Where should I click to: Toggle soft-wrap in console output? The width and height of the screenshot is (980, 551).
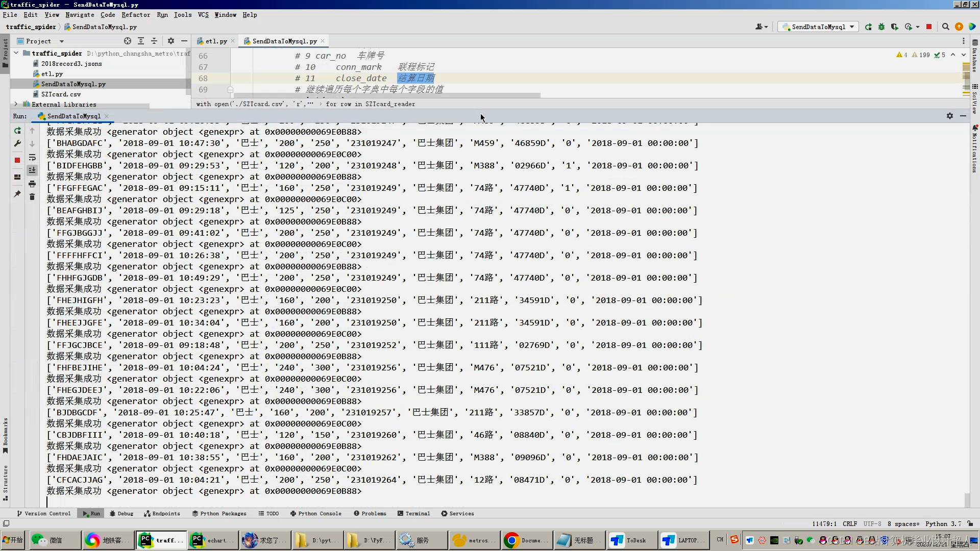(x=32, y=157)
